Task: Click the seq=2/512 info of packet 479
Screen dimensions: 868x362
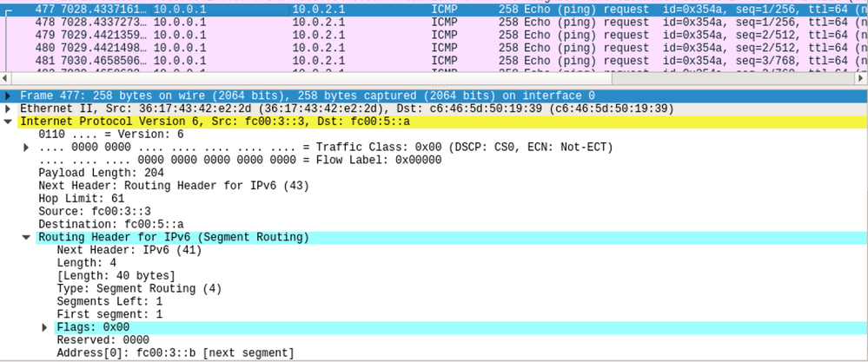Action: [770, 35]
